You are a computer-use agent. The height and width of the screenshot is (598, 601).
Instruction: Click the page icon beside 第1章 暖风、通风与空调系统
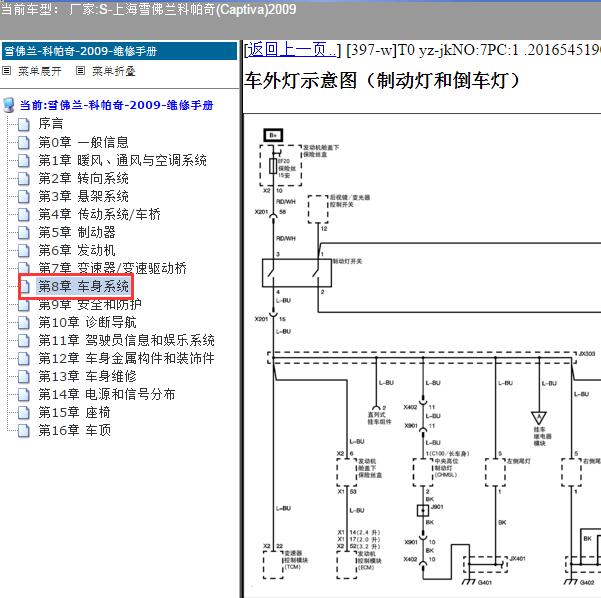tap(24, 160)
